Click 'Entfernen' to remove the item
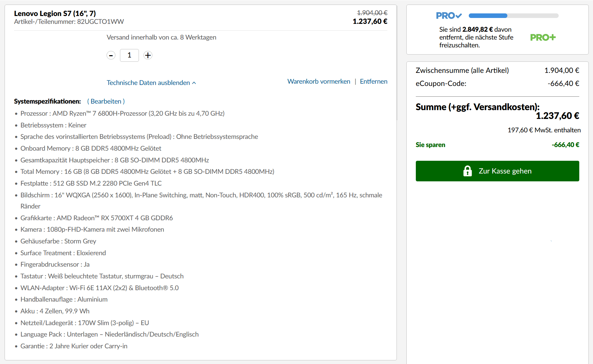 click(x=374, y=81)
